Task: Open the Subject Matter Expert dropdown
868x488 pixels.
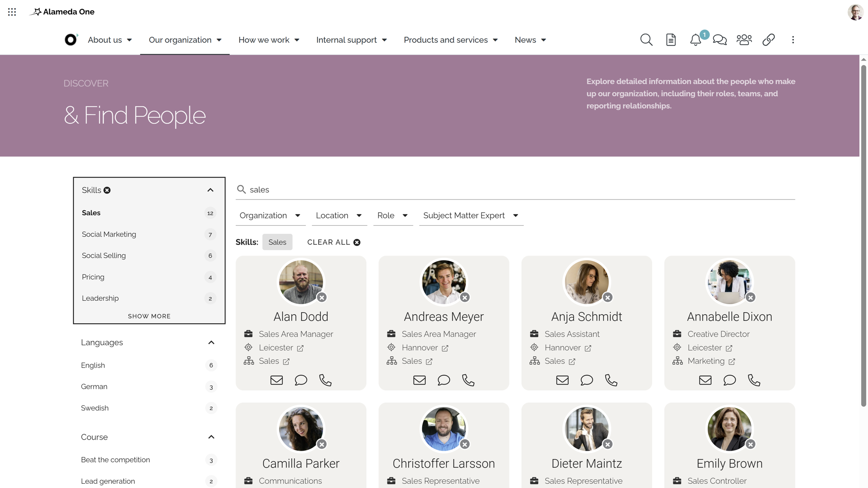Action: 471,216
